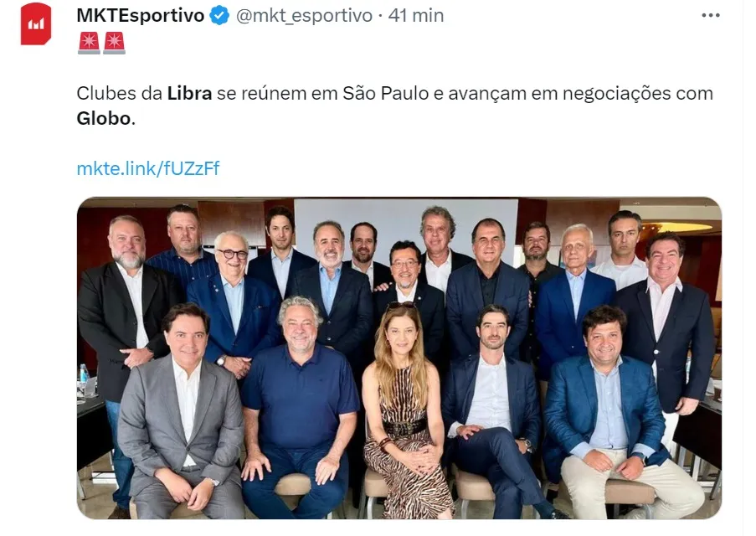
Task: Click the bold word Globo in the tweet
Action: 104,118
